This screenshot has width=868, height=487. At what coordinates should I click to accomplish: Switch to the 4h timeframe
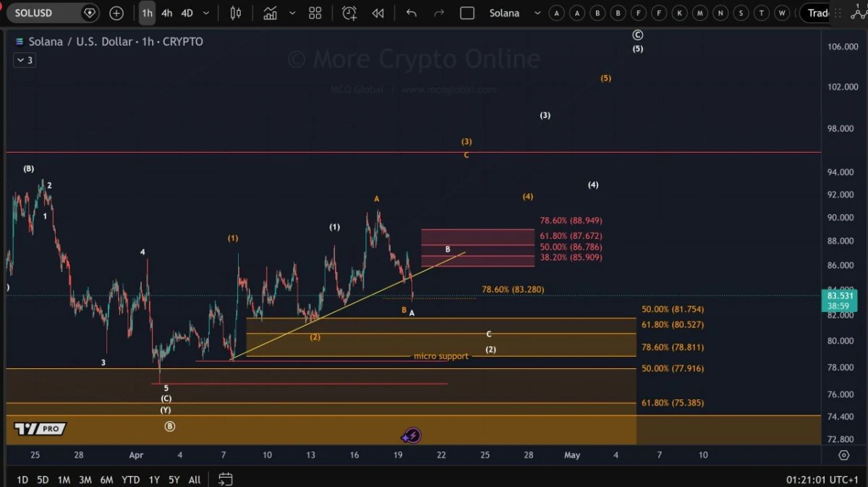coord(166,13)
